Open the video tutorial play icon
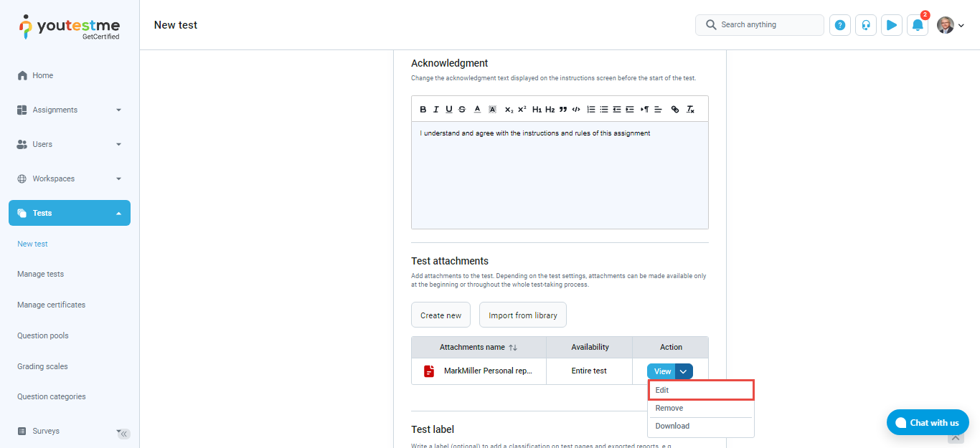 pyautogui.click(x=892, y=25)
